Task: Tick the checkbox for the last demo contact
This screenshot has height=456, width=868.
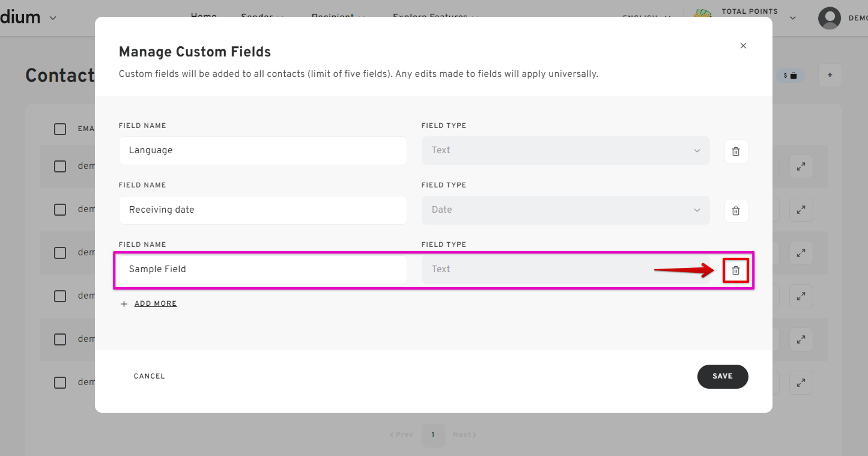Action: coord(60,383)
